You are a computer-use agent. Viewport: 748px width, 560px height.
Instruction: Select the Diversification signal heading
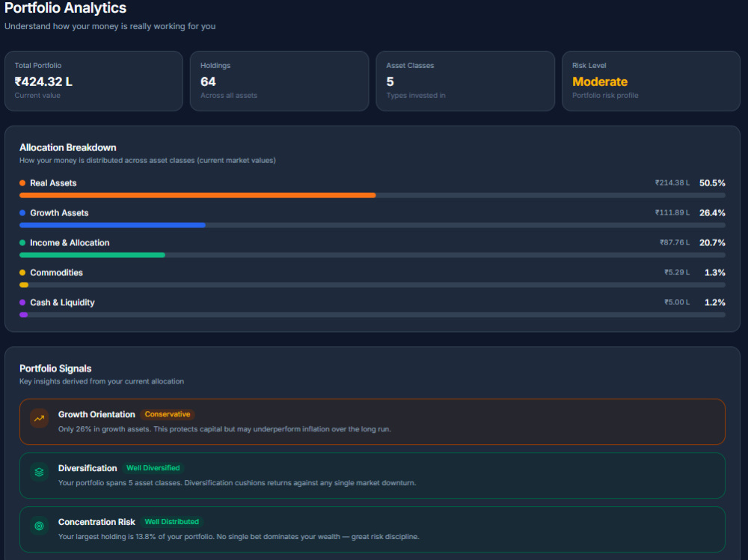(88, 469)
